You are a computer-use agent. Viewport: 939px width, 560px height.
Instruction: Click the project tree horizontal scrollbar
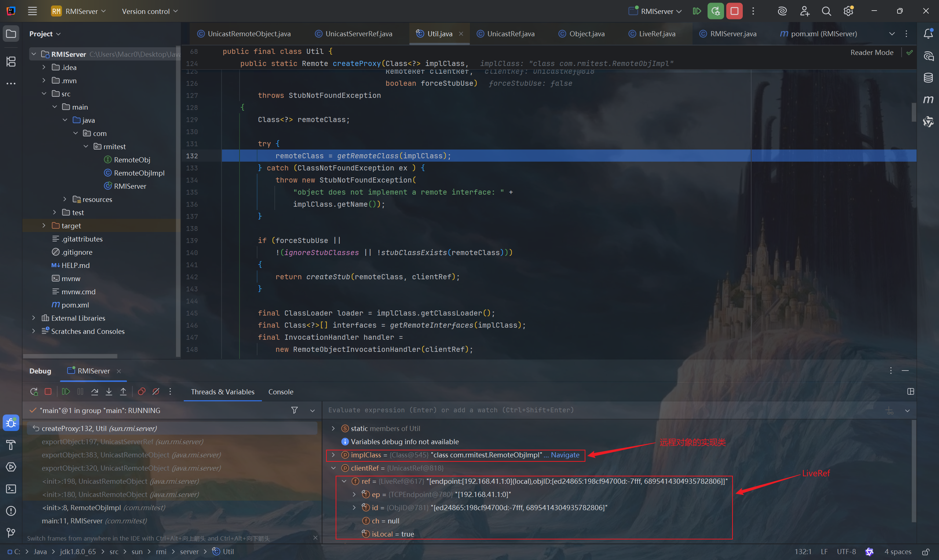pyautogui.click(x=70, y=356)
